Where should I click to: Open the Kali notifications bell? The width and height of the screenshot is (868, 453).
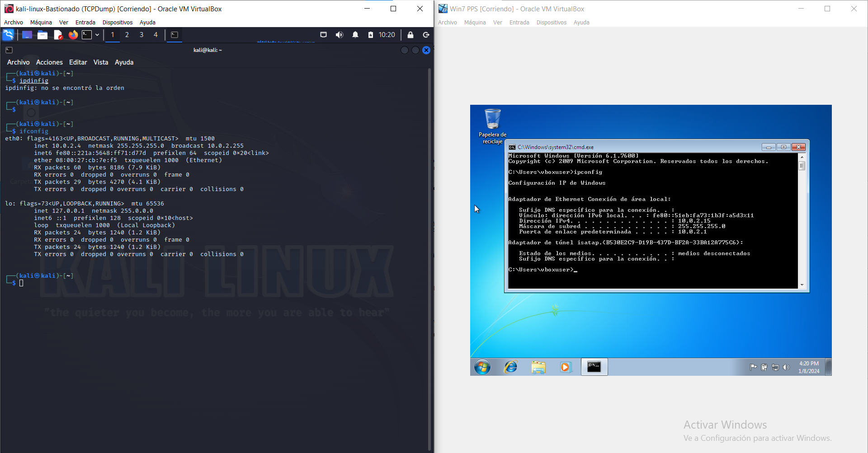tap(355, 35)
